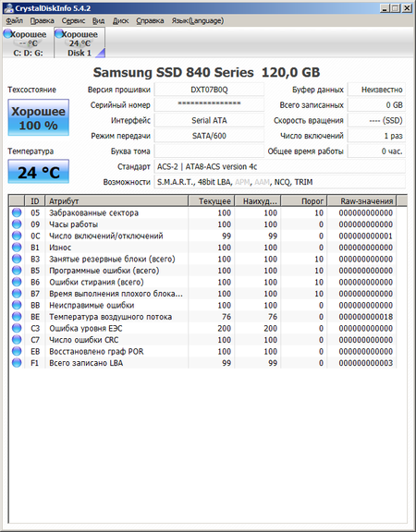The height and width of the screenshot is (532, 416).
Task: Click the Всего записанных value 0 GB
Action: pos(376,105)
